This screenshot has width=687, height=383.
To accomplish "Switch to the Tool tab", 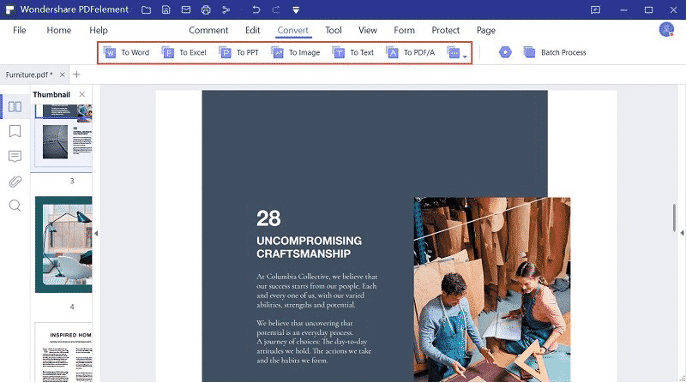I will (333, 30).
